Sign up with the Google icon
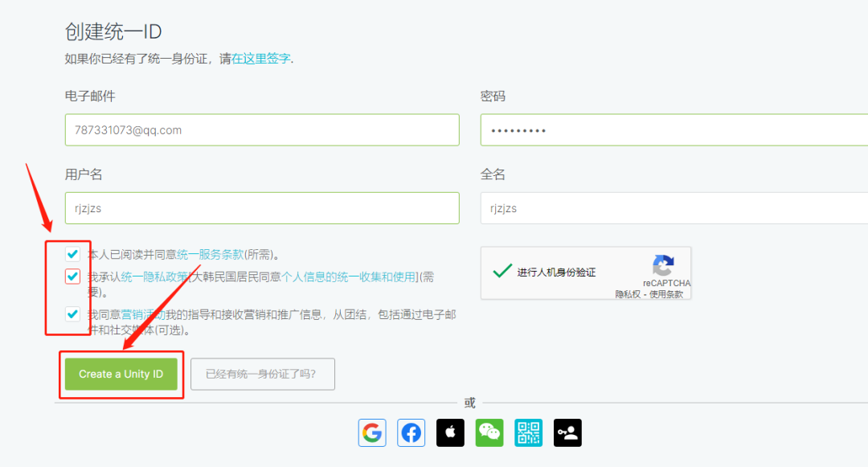The height and width of the screenshot is (467, 868). point(372,432)
